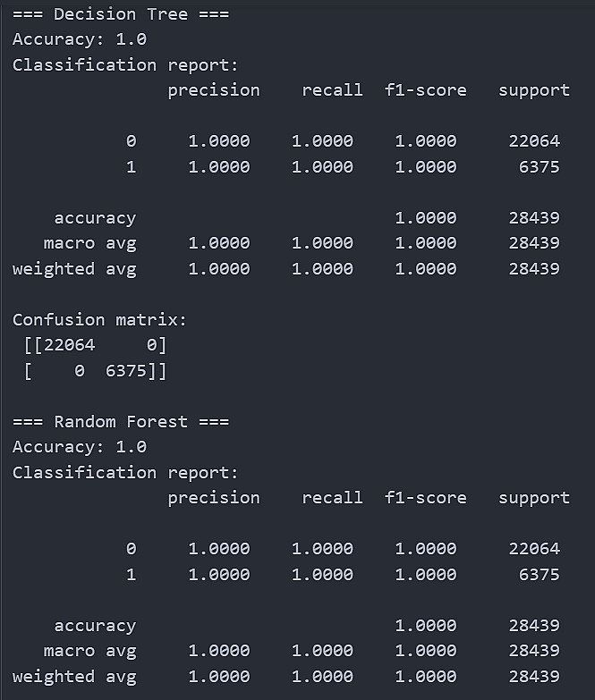Click the "accuracy" row label in Random Forest report
The image size is (595, 700).
pyautogui.click(x=95, y=626)
